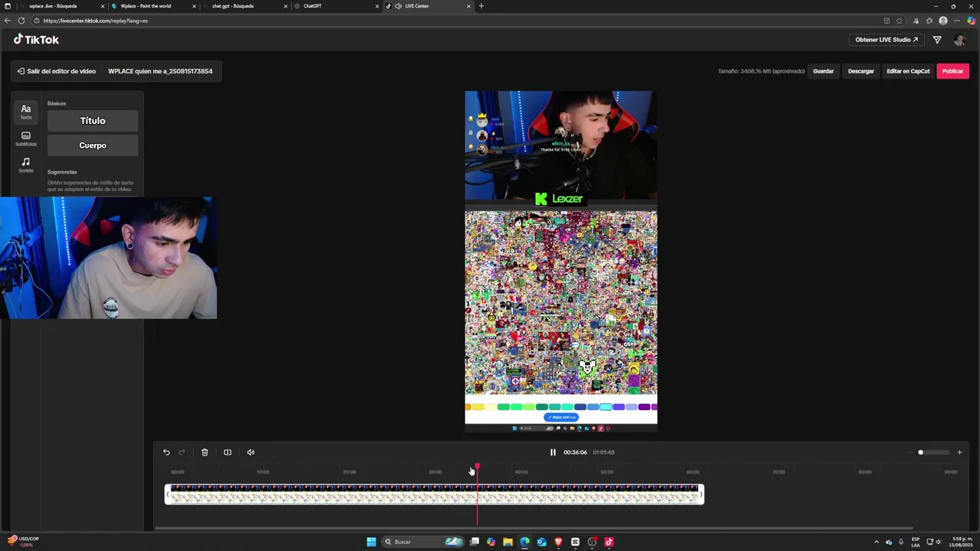Open the browser favorites list icon

coord(929,21)
